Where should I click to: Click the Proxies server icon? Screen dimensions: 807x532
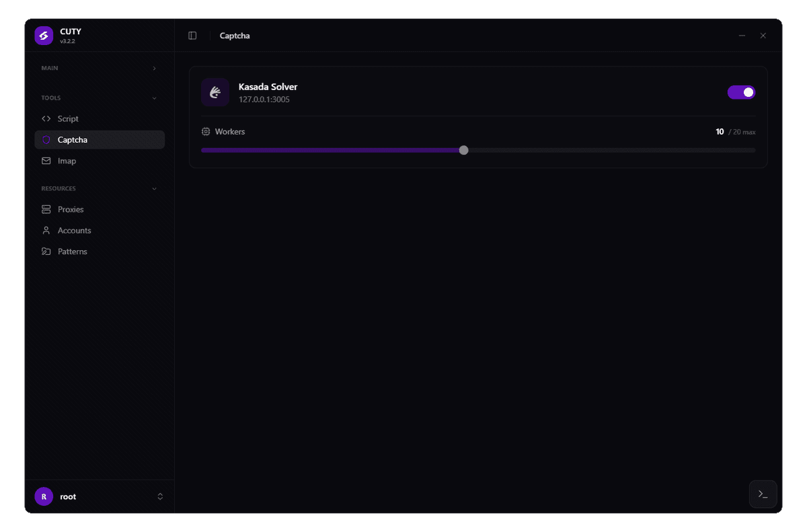[x=46, y=210]
